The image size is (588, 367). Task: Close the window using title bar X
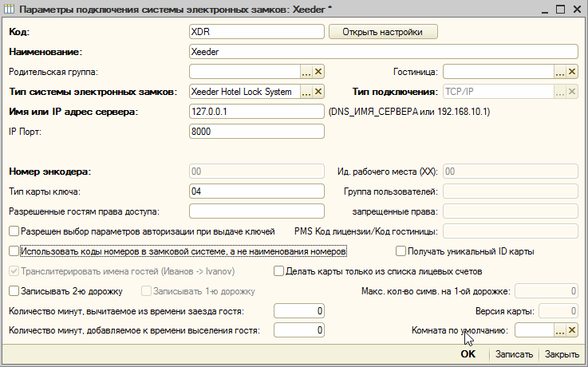pos(577,10)
